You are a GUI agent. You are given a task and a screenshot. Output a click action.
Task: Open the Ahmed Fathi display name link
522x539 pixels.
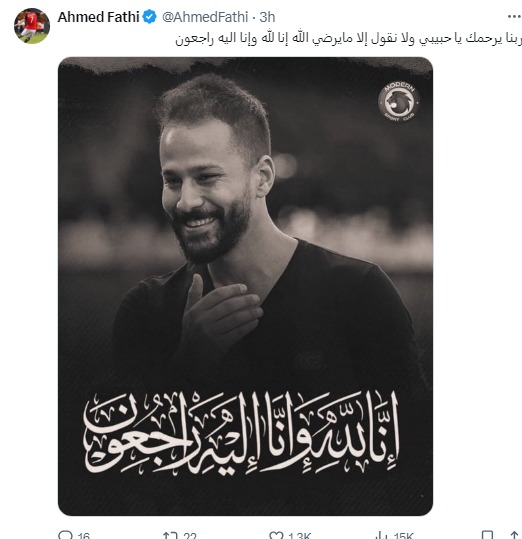tap(98, 17)
